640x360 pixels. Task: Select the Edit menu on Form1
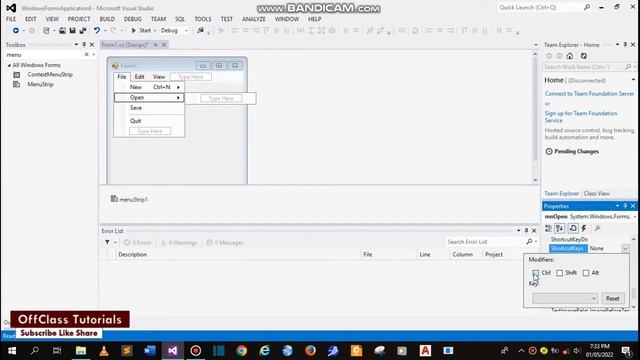[x=140, y=77]
